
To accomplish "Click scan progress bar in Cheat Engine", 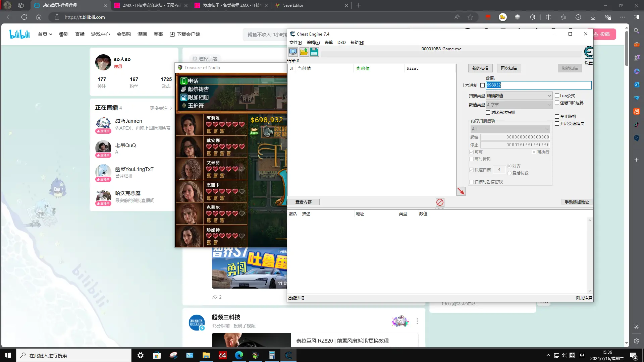I will coord(451,54).
